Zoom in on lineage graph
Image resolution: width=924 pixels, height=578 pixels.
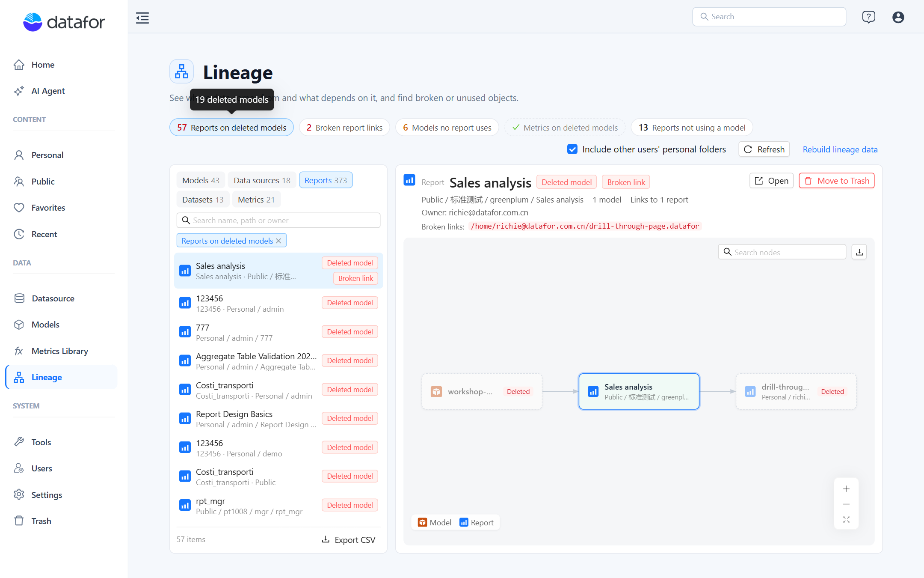[846, 489]
